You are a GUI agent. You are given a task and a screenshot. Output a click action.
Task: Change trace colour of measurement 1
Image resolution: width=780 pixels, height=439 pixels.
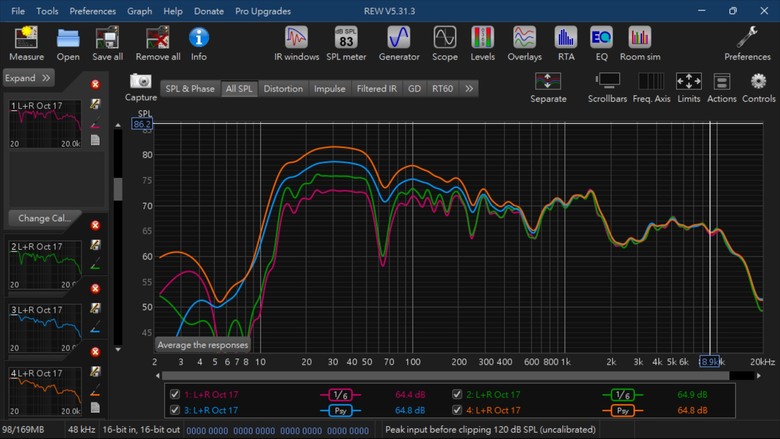[95, 122]
